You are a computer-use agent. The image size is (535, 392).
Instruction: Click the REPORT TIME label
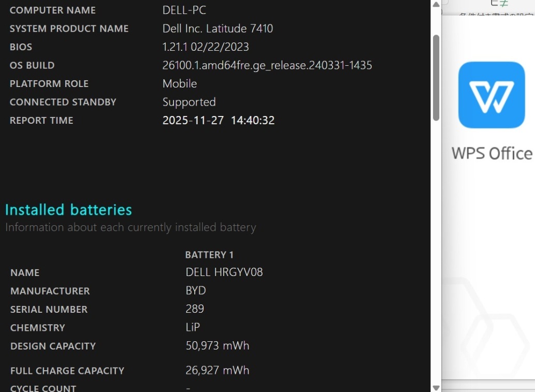click(41, 121)
